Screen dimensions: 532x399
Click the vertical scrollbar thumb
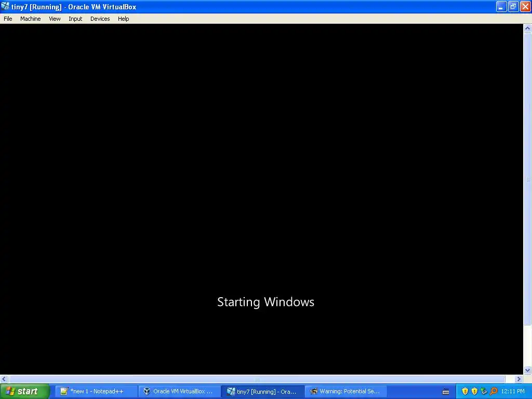click(x=527, y=179)
